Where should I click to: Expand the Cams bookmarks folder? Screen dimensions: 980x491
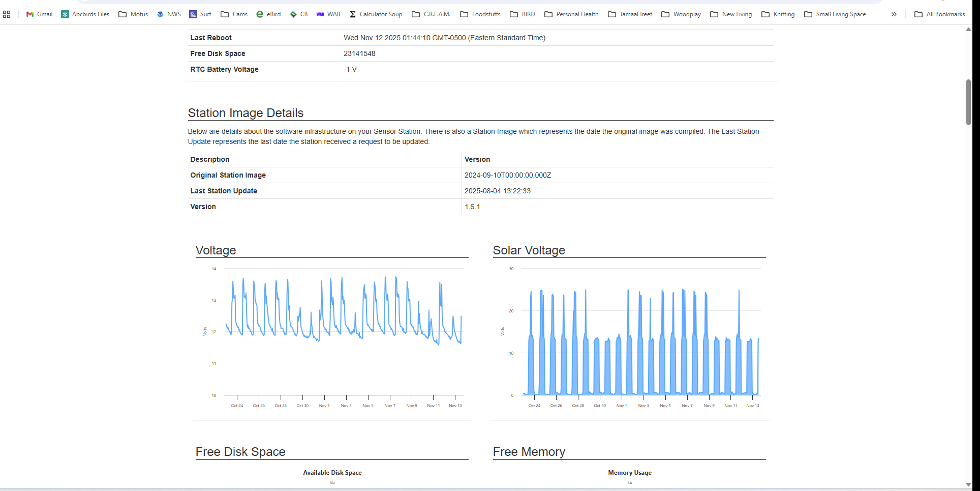pos(234,14)
